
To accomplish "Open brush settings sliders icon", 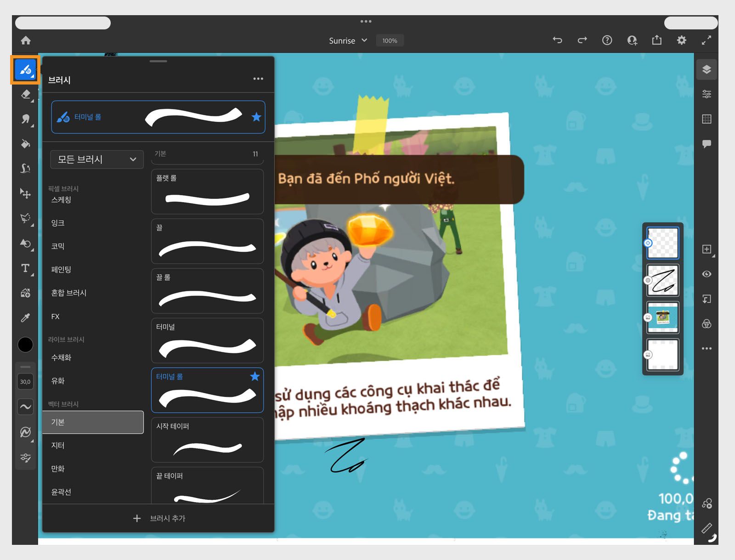I will point(25,458).
